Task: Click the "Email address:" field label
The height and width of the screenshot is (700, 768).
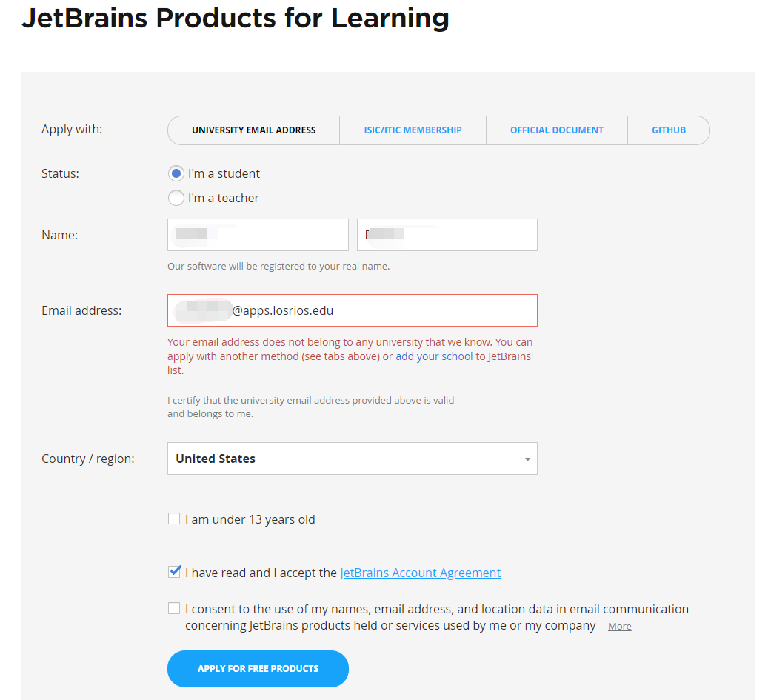Action: coord(81,310)
